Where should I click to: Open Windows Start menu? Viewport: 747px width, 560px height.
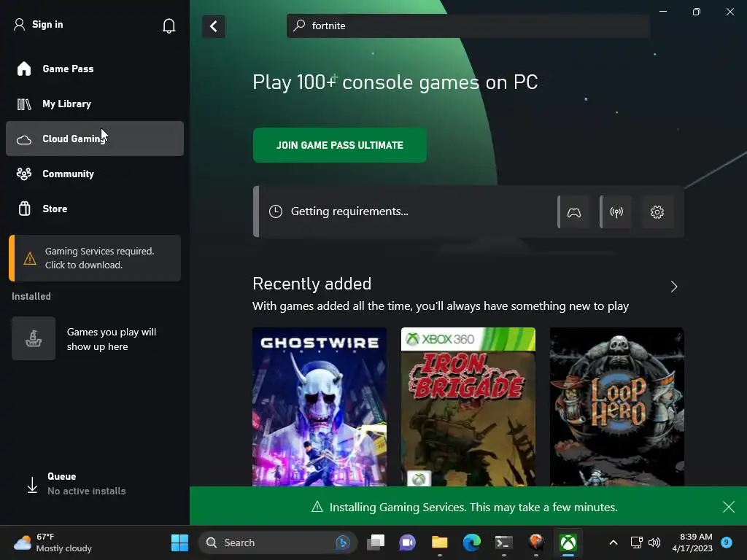pos(179,542)
